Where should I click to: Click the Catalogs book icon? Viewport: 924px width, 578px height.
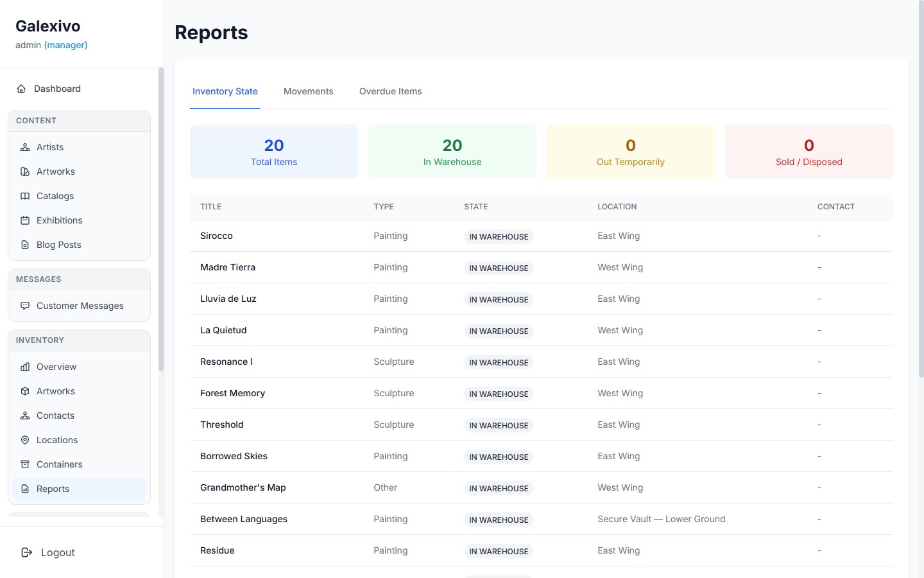pyautogui.click(x=24, y=196)
